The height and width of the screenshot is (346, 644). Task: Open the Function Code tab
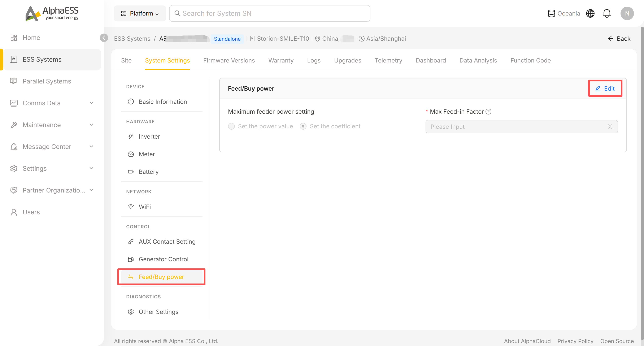531,61
